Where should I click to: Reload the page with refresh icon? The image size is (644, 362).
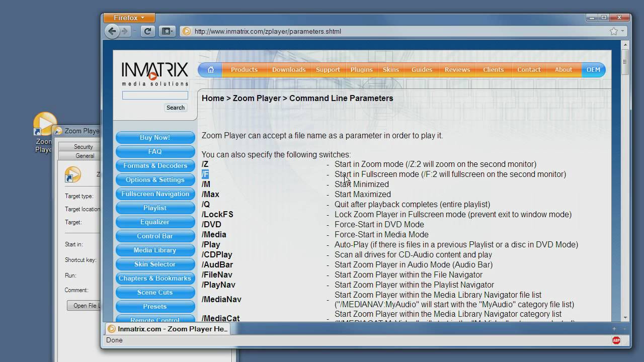(147, 31)
